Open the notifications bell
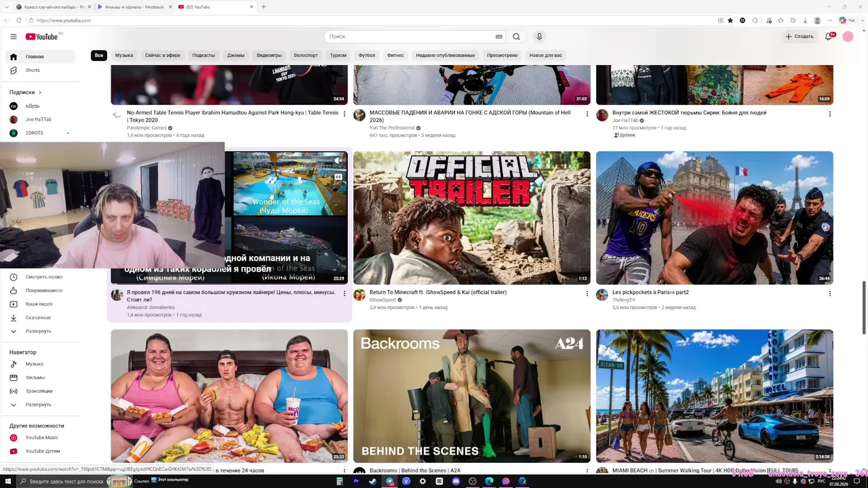The width and height of the screenshot is (868, 488). coord(829,37)
